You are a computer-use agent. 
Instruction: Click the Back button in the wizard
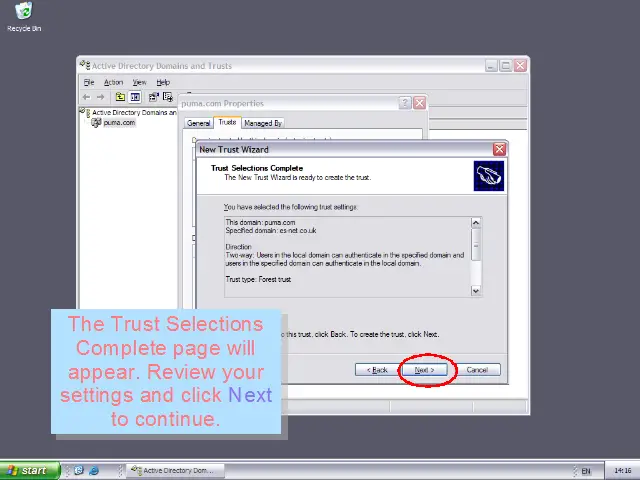[x=377, y=370]
